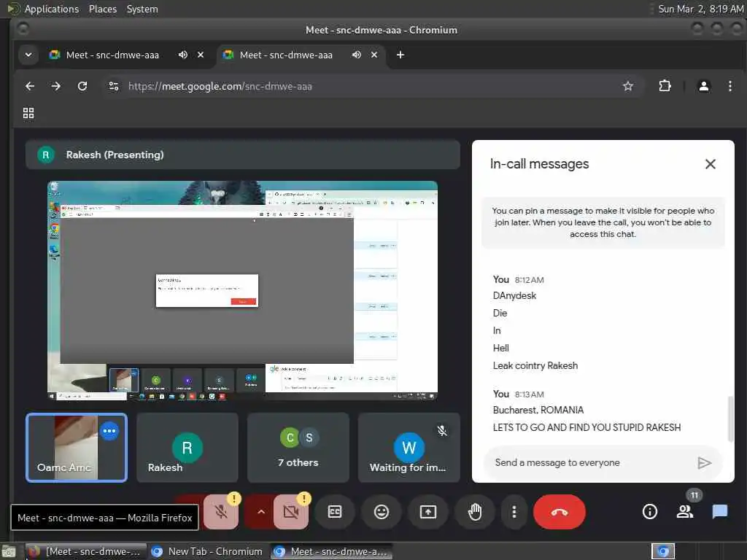Viewport: 747px width, 560px height.
Task: Click the send message arrow icon
Action: coord(704,462)
